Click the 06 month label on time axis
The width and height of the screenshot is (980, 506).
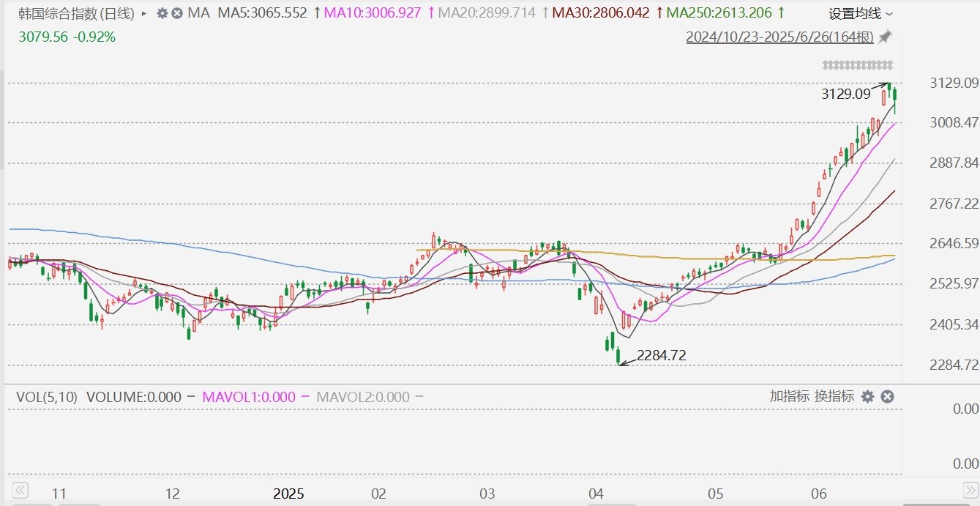click(819, 493)
